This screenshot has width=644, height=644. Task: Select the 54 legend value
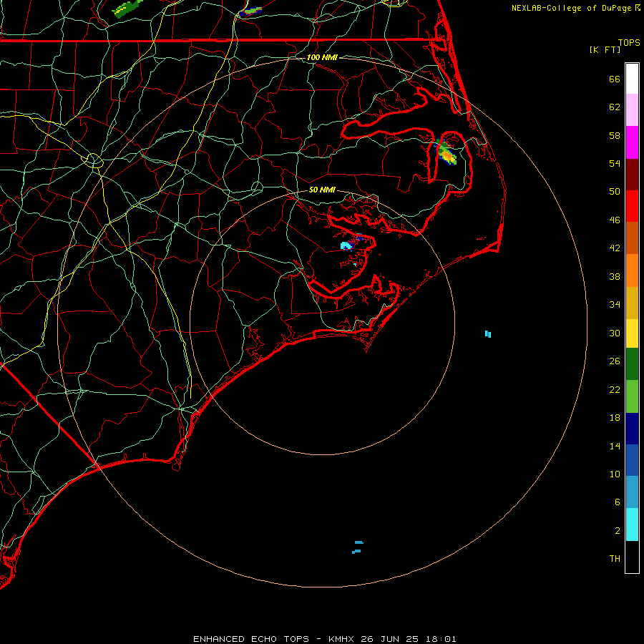pos(615,163)
